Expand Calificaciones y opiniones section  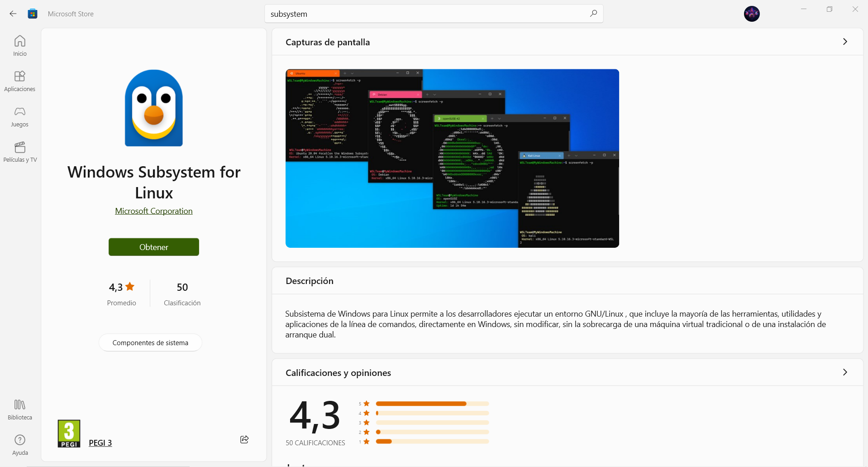[845, 372]
